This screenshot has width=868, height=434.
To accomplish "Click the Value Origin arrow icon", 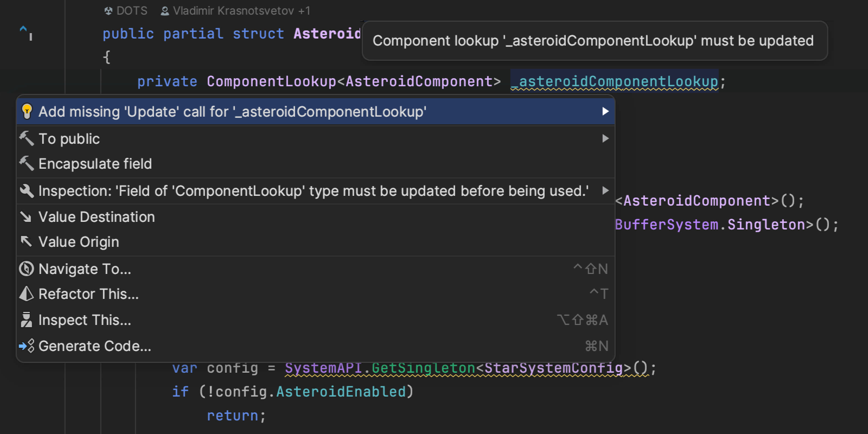I will point(26,241).
